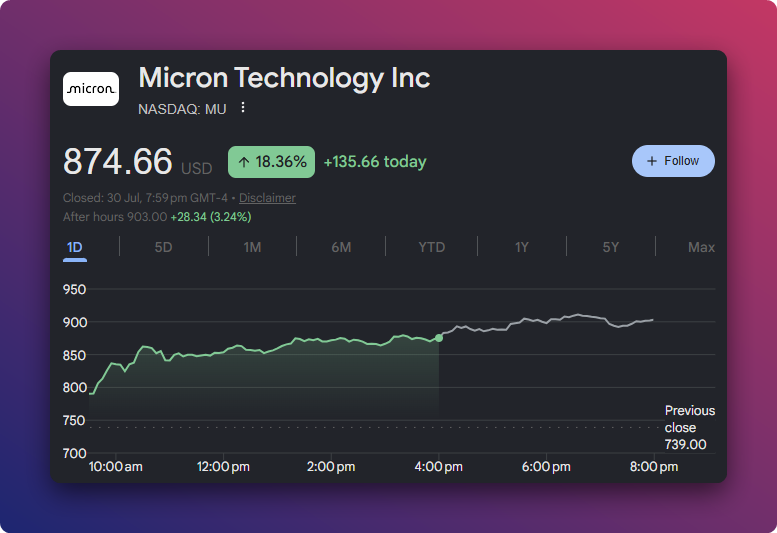Show the Max chart range
This screenshot has width=777, height=533.
tap(701, 247)
